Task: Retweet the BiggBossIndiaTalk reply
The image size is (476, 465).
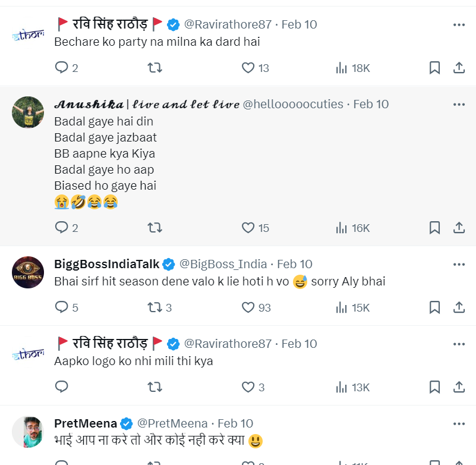Action: point(155,307)
